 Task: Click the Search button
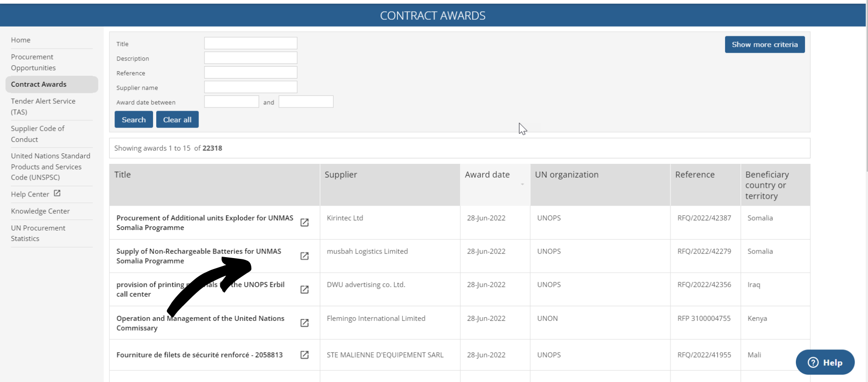(134, 120)
